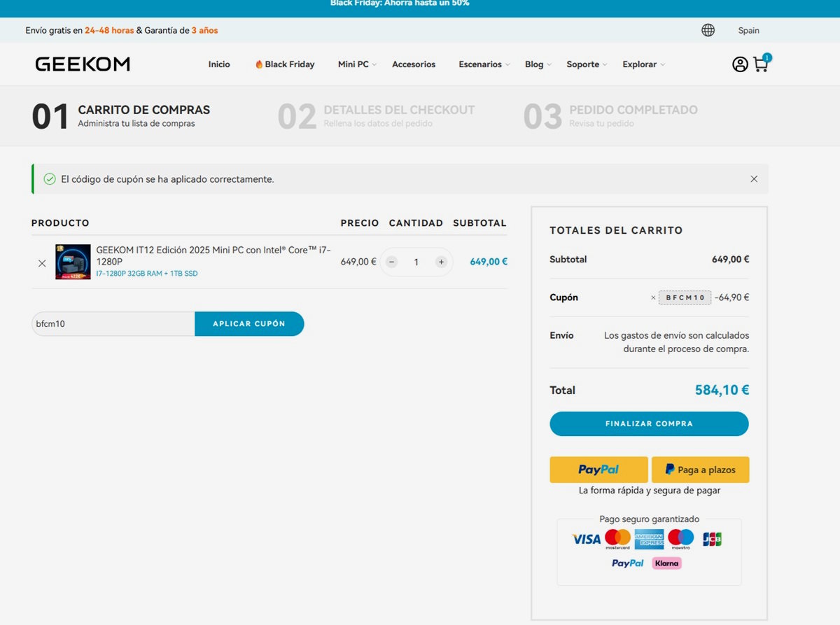The height and width of the screenshot is (625, 840).
Task: Open the shopping cart icon in header
Action: point(761,64)
